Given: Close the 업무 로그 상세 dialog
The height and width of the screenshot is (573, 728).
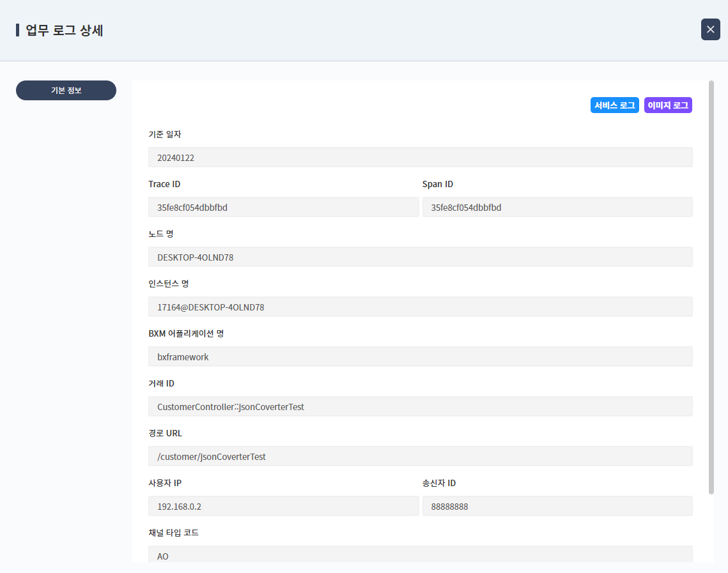Looking at the screenshot, I should coord(709,29).
